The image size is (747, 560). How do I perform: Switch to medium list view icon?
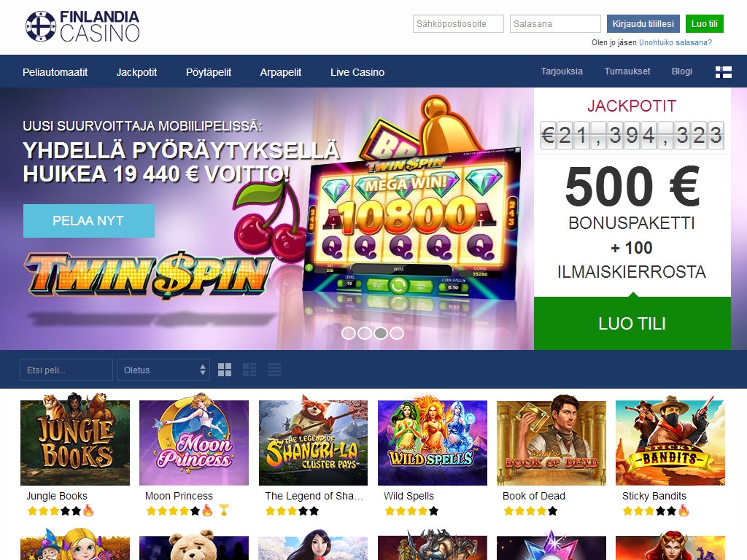point(249,370)
